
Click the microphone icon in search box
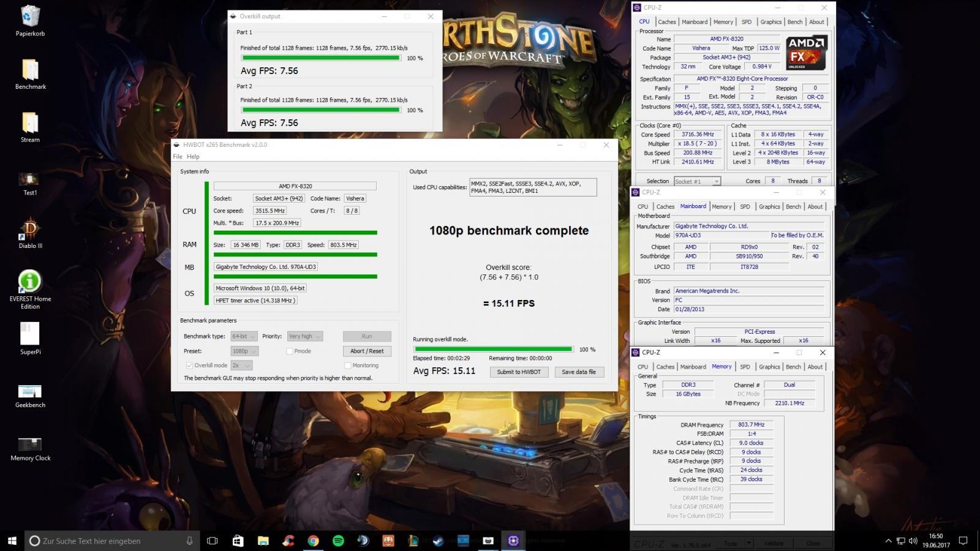(x=189, y=541)
